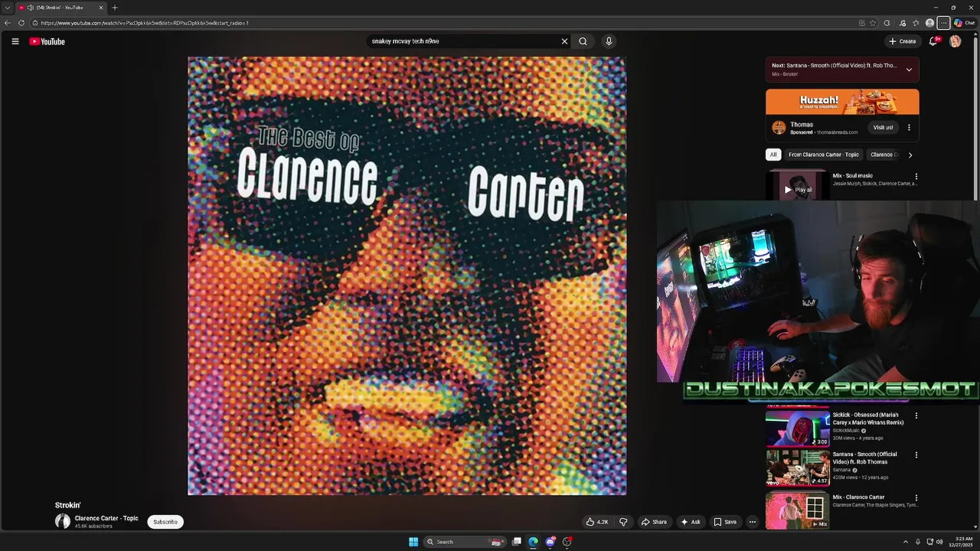
Task: Open the YouTube notifications bell
Action: coord(933,41)
